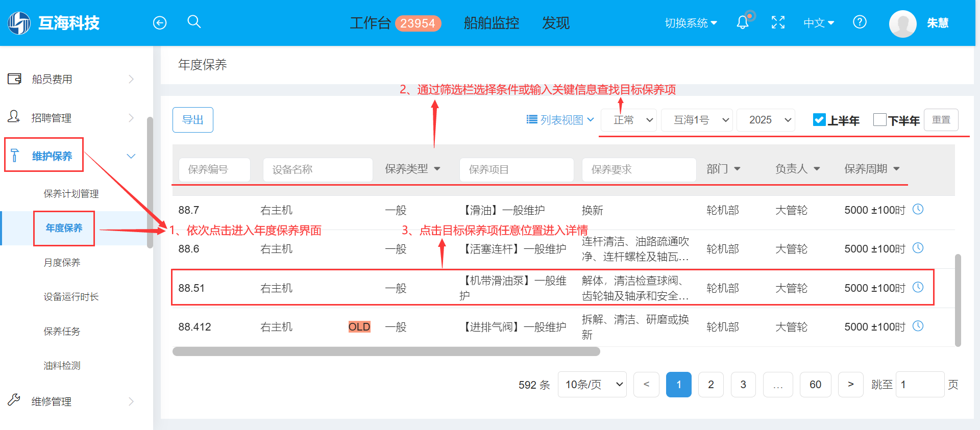Check the 下半年 checkbox
Image resolution: width=980 pixels, height=430 pixels.
point(879,120)
